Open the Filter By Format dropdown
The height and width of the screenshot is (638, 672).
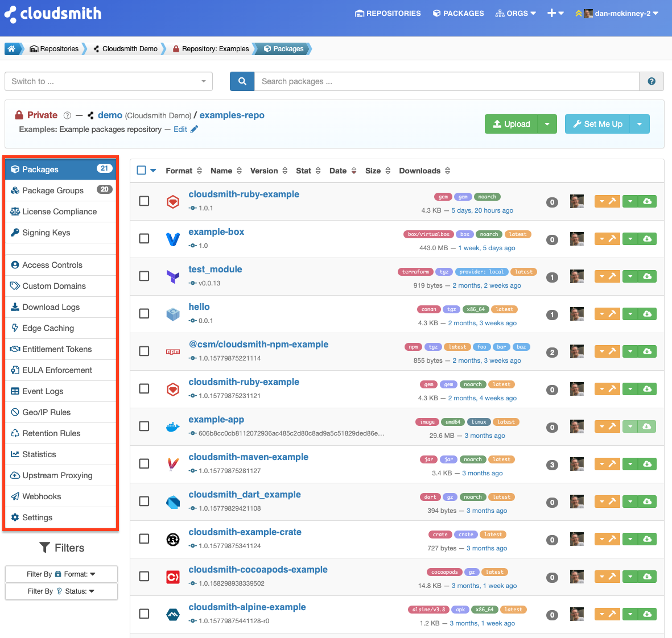(61, 574)
